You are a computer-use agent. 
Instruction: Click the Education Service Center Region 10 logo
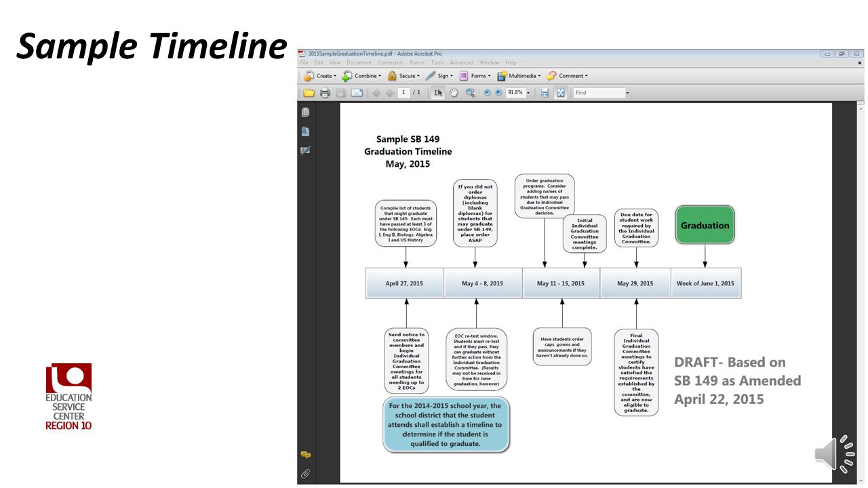68,396
